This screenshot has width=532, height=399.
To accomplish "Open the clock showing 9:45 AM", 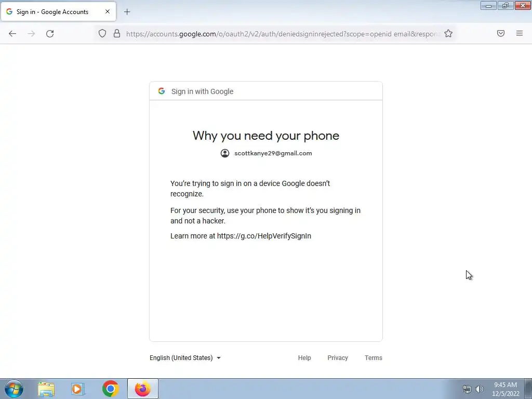I will click(506, 389).
